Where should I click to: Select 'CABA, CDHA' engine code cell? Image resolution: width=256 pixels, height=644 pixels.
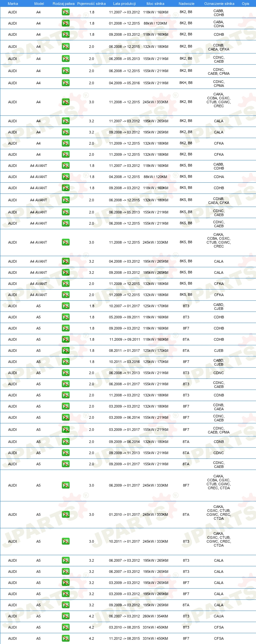point(219,24)
